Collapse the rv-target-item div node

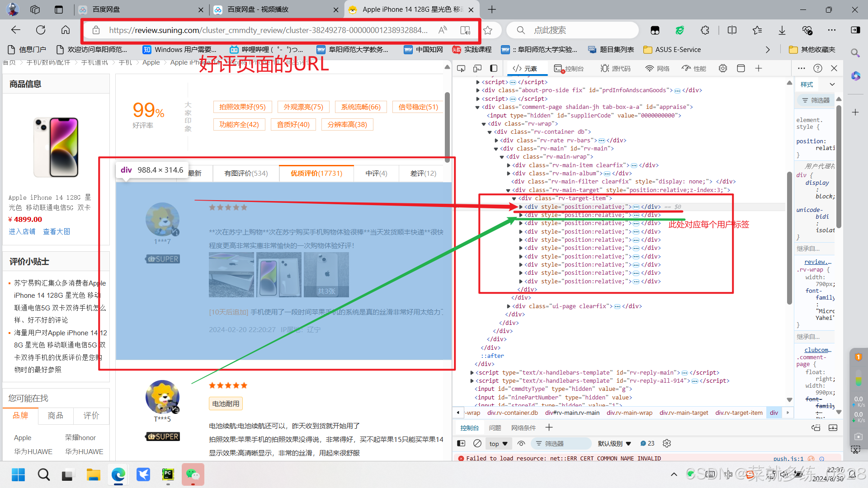pos(514,198)
